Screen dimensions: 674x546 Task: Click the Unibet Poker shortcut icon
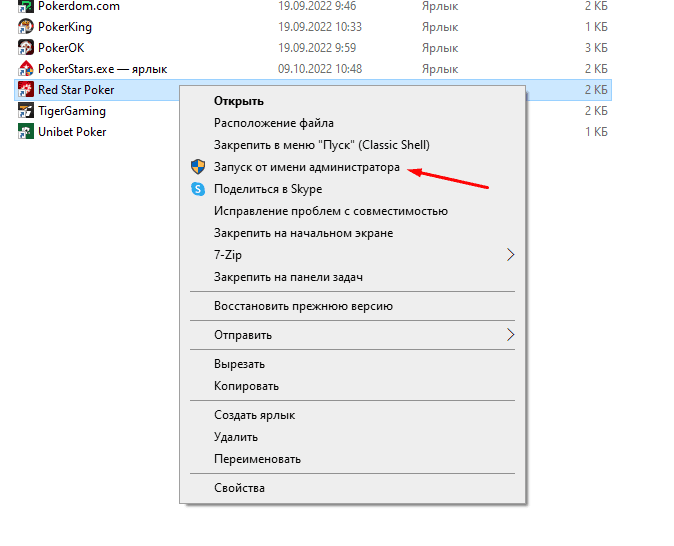[x=25, y=132]
